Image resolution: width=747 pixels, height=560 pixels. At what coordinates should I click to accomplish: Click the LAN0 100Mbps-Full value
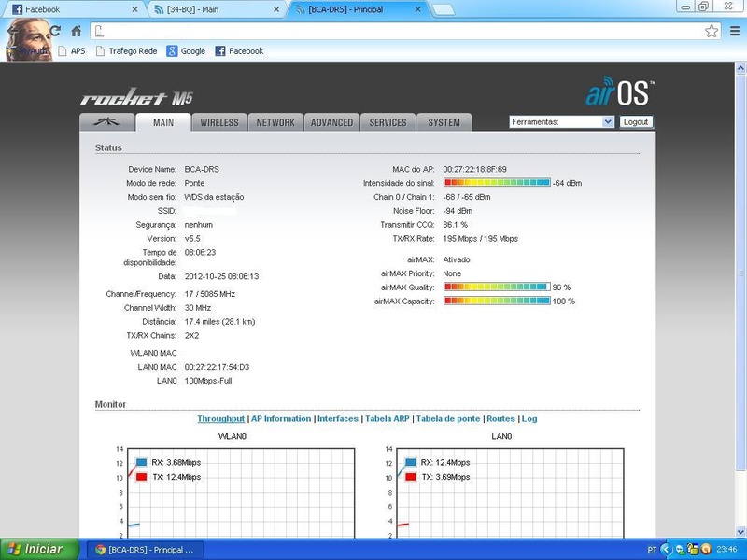point(208,381)
